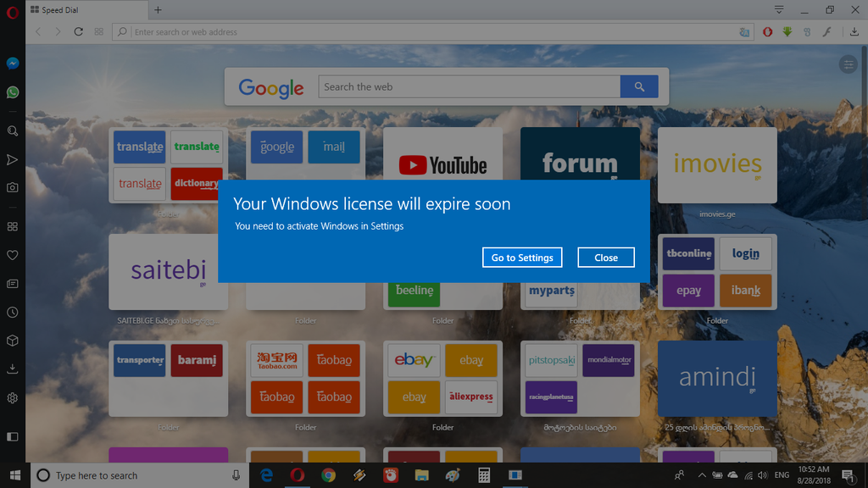Open bookmarks with the heart icon

pos(12,255)
